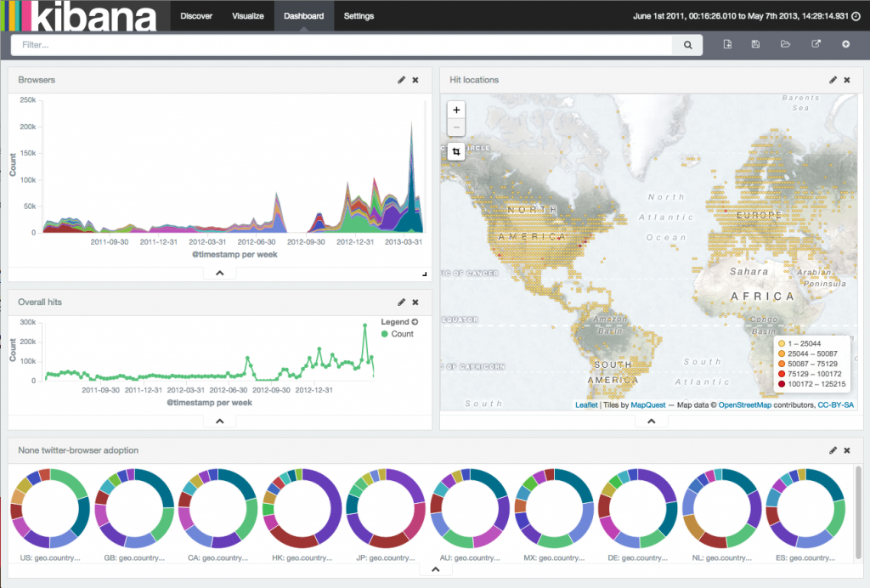
Task: Create a new dashboard
Action: click(x=727, y=44)
